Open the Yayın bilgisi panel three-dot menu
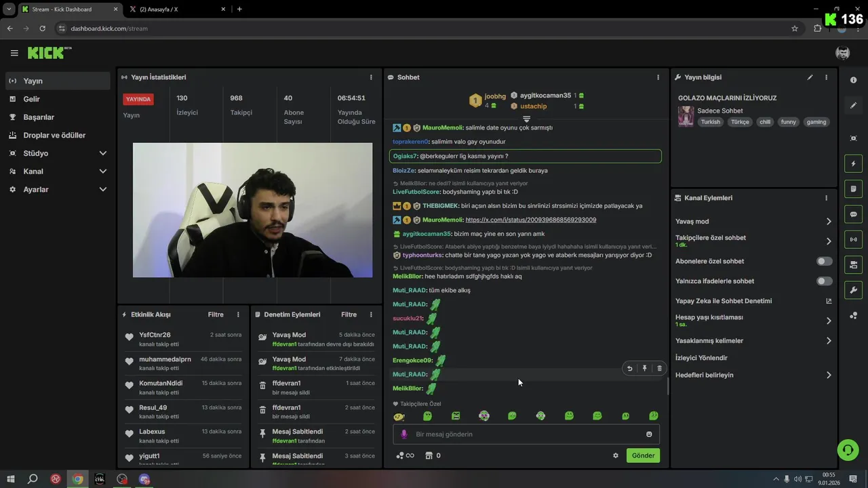 [x=826, y=77]
